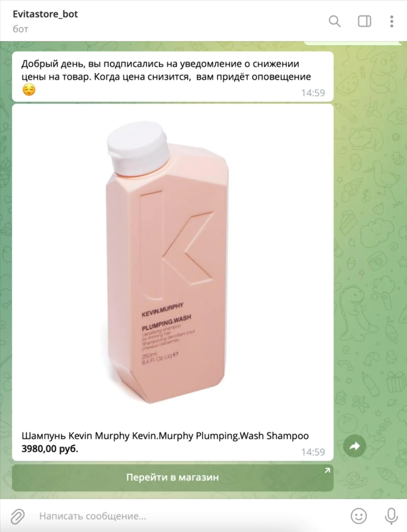This screenshot has height=532, width=407.
Task: Open the Kevin Murphy shampoo bottle photo
Action: coord(167,262)
